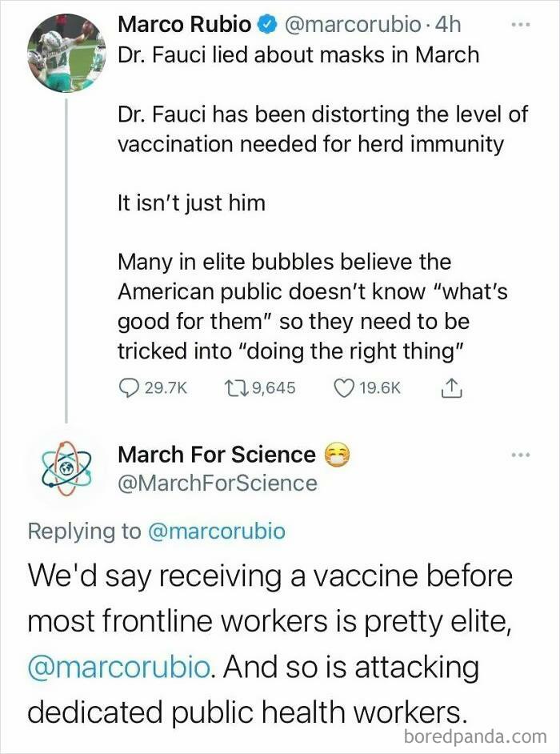The width and height of the screenshot is (560, 754).
Task: Click the blue verified badge beside Marco Rubio
Action: pos(266,24)
